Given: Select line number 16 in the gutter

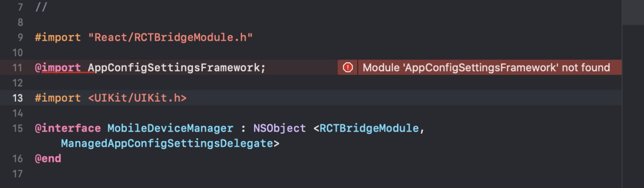Looking at the screenshot, I should point(17,158).
